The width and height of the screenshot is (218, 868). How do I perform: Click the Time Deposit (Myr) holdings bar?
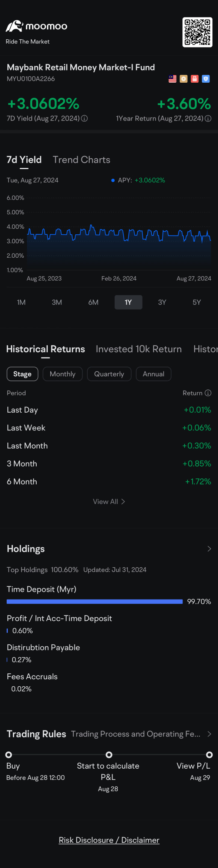tap(95, 602)
